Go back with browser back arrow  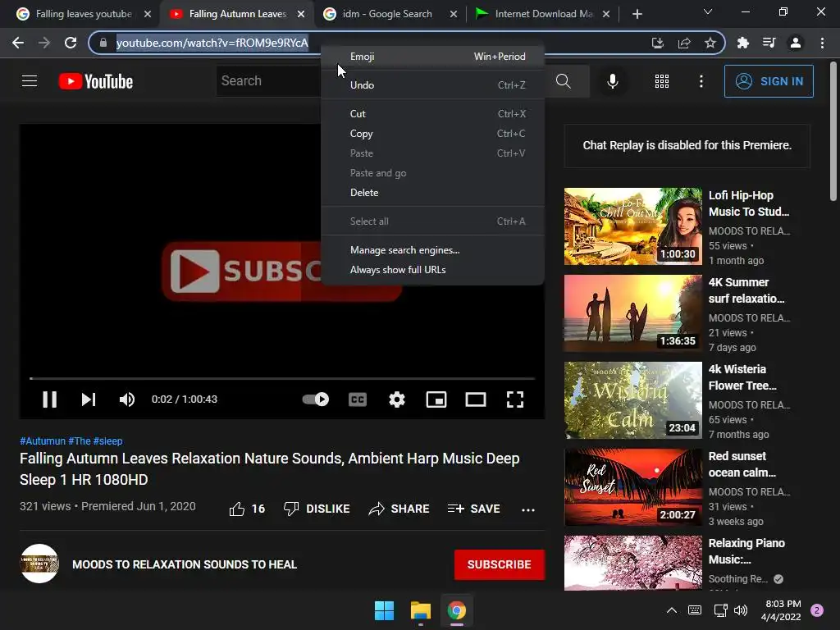[x=18, y=43]
